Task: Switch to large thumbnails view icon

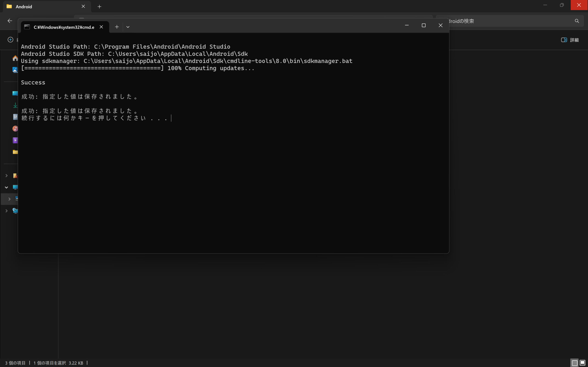Action: (x=582, y=363)
